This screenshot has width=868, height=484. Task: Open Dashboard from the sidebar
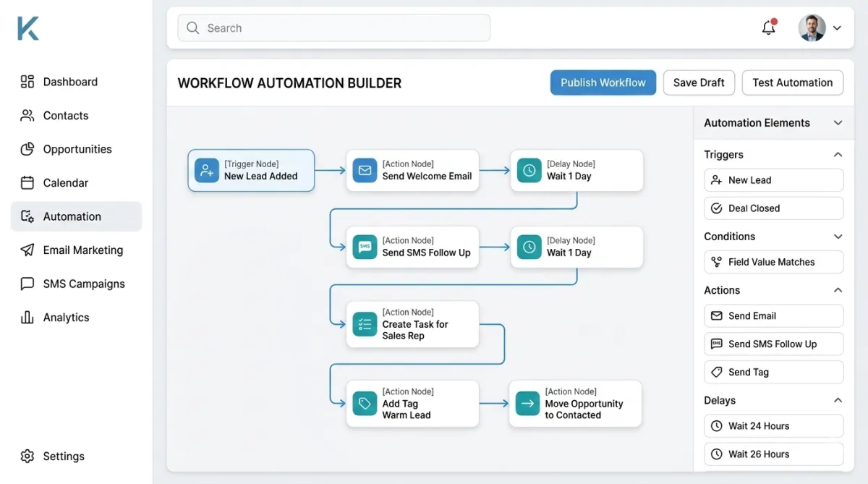76,82
